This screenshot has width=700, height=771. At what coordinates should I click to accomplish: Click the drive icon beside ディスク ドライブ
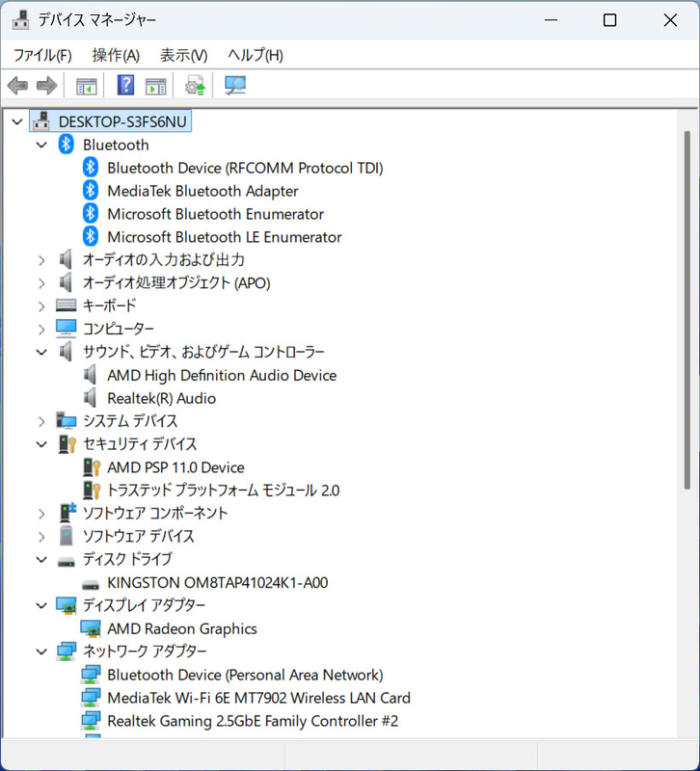(x=66, y=561)
